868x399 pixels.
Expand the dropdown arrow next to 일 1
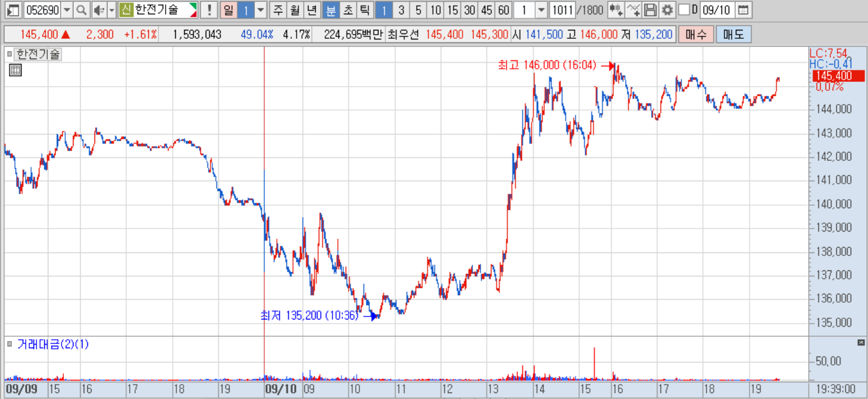point(261,10)
